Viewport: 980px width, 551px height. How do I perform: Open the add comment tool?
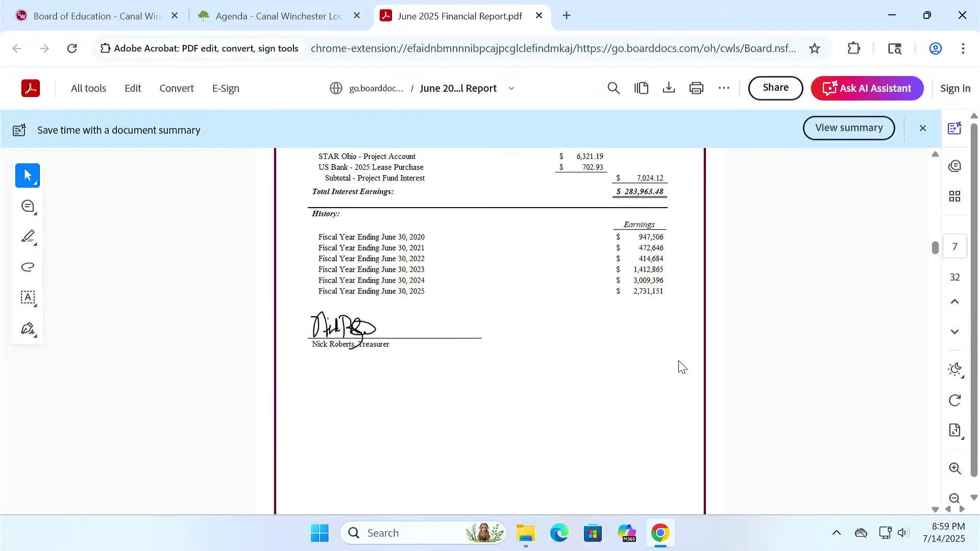point(28,206)
